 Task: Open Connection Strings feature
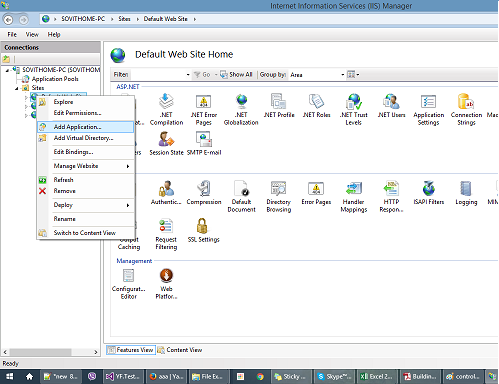466,109
